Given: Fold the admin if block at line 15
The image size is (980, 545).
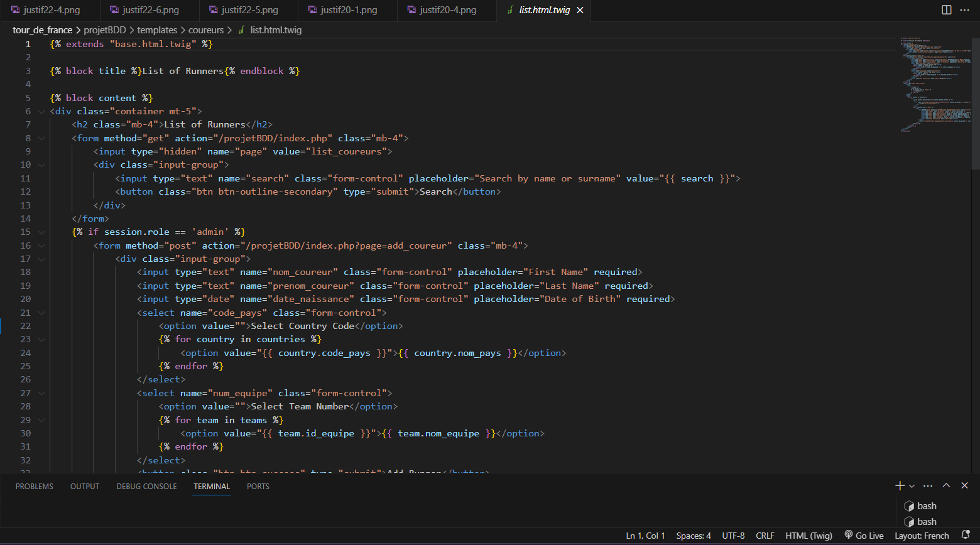Looking at the screenshot, I should click(x=41, y=232).
